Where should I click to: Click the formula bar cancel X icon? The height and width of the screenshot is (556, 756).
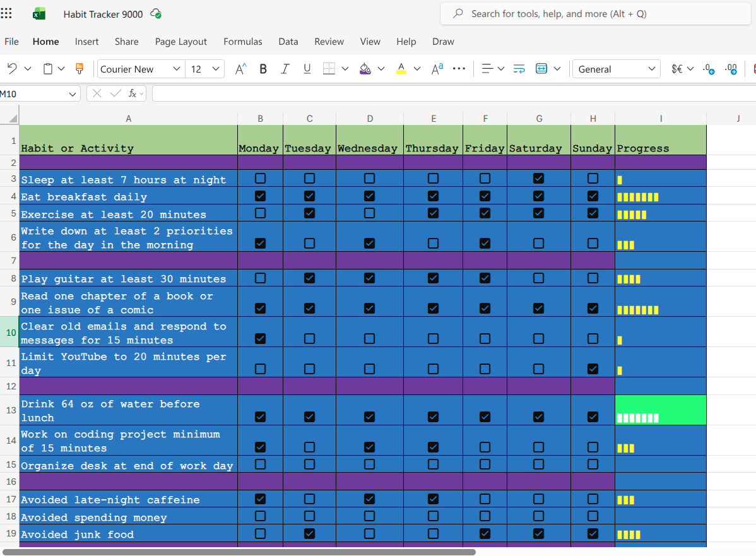[97, 93]
